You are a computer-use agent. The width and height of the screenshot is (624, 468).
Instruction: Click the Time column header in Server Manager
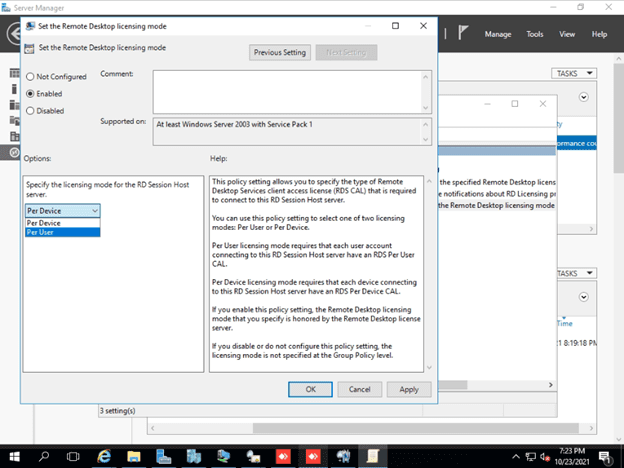(x=565, y=324)
